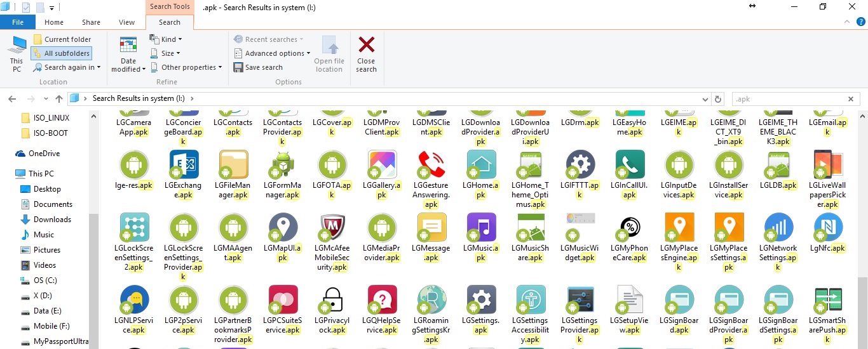Click LGLockScreenSettings_2.apk pattern icon
The image size is (868, 349).
[134, 227]
